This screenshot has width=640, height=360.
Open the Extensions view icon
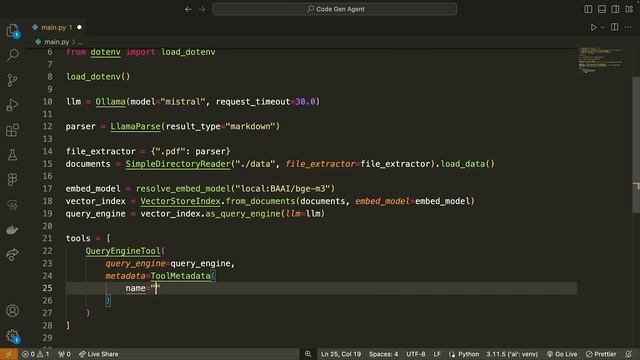pos(12,130)
